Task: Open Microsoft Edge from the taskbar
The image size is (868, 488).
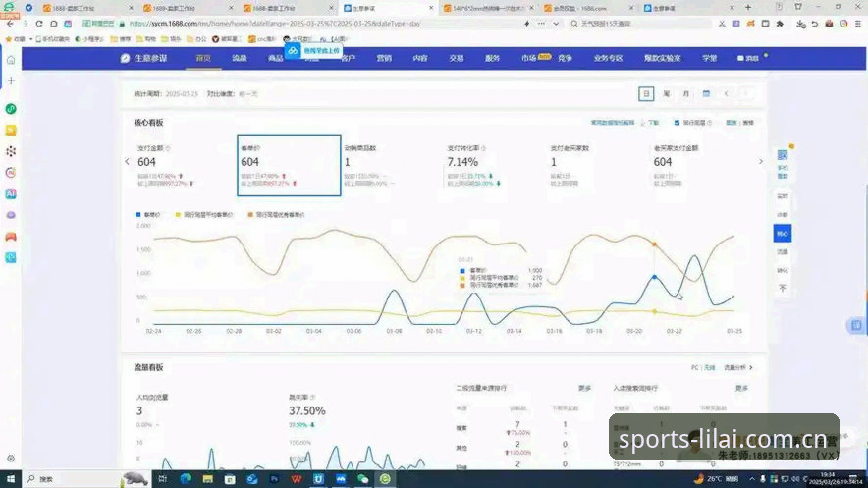Action: 186,478
